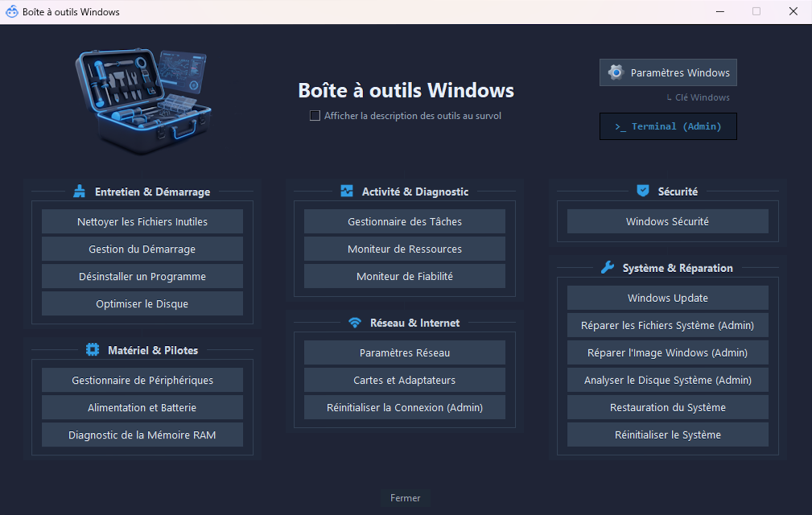Minimize the Boîte à outils window
The width and height of the screenshot is (812, 515).
719,11
